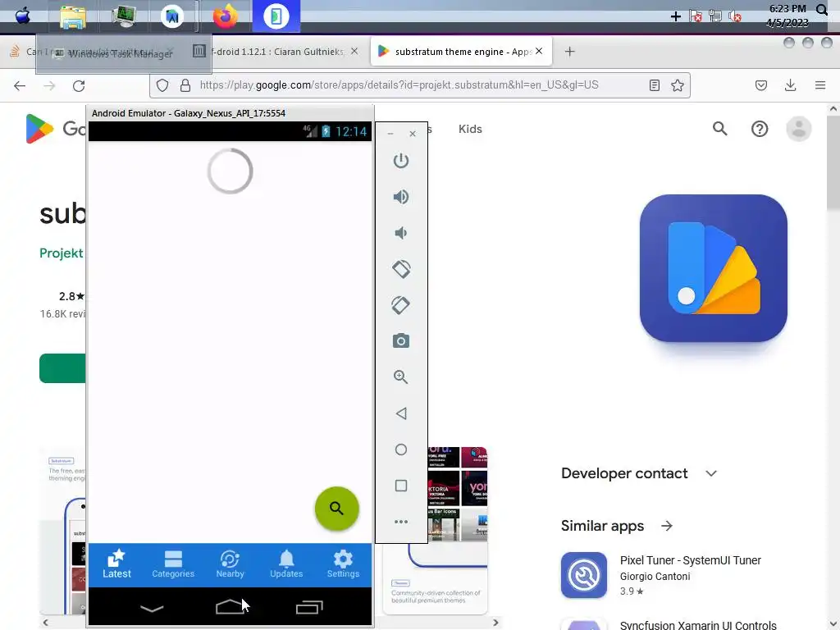Expand the Developer contact section
The image size is (840, 630).
pyautogui.click(x=638, y=473)
